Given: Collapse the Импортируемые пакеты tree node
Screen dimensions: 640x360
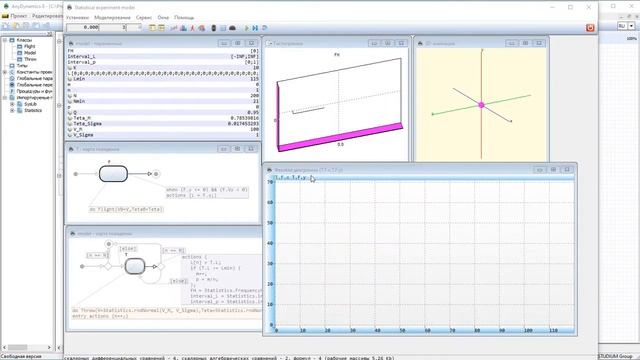Looking at the screenshot, I should [x=5, y=98].
